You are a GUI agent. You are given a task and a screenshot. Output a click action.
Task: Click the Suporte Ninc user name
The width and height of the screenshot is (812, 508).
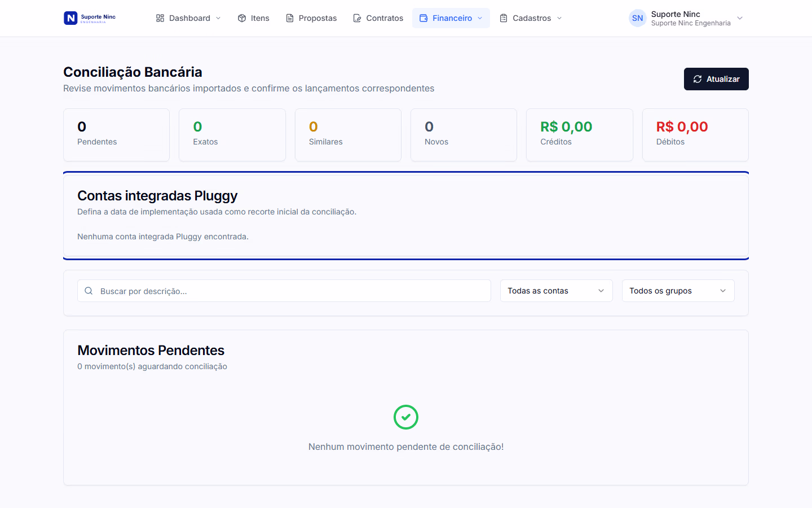[676, 14]
